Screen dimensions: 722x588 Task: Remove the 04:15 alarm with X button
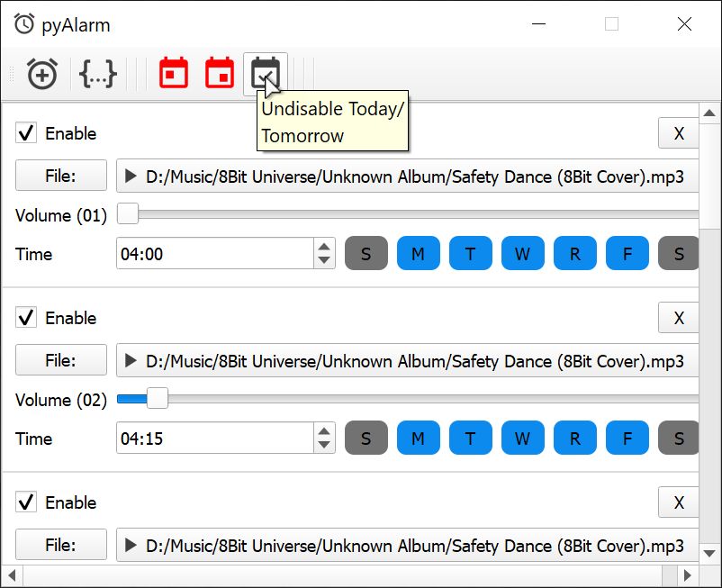pos(679,318)
